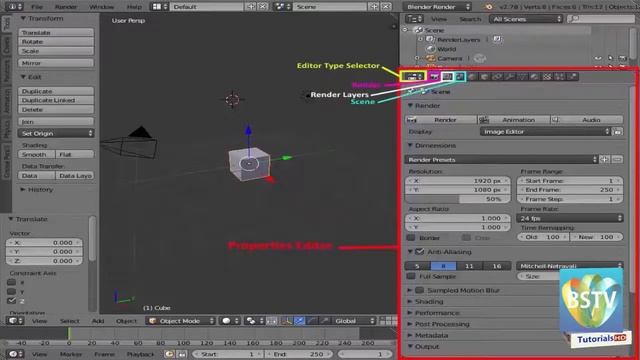Image resolution: width=640 pixels, height=360 pixels.
Task: Enable the translate manipulator icon
Action: [x=300, y=321]
